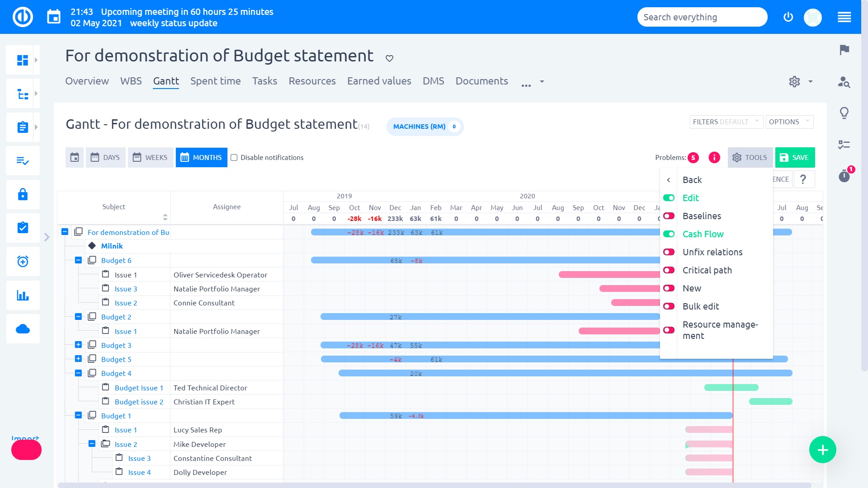The height and width of the screenshot is (488, 868).
Task: Turn on the Baselines toggle
Action: [x=669, y=216]
